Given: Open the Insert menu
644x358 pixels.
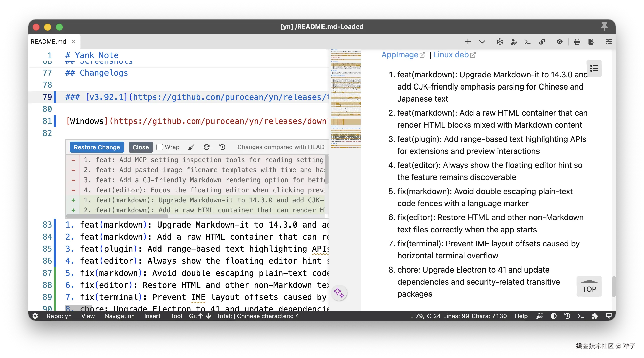Looking at the screenshot, I should pos(152,316).
